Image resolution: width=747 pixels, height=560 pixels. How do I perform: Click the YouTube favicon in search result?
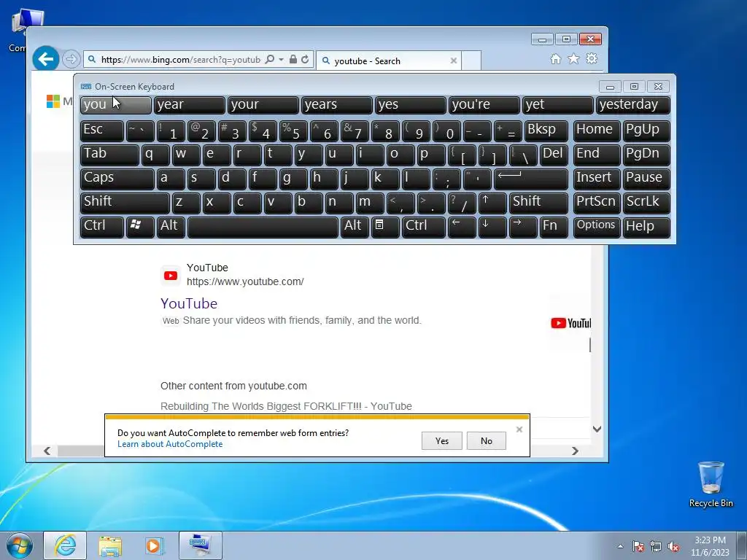171,275
